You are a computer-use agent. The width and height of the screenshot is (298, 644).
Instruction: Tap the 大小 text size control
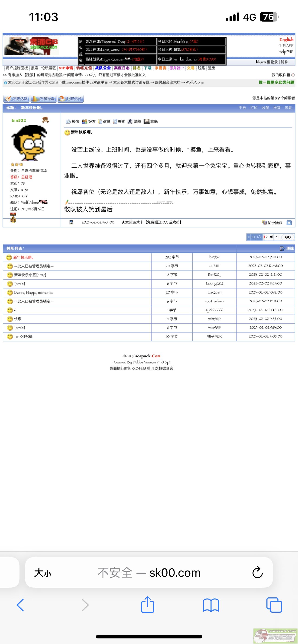pyautogui.click(x=43, y=573)
